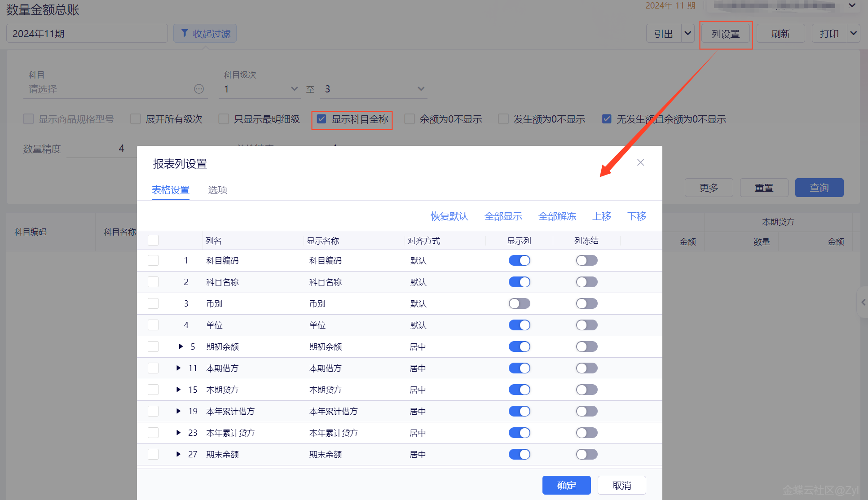Enable 列冻结 for 币别

coord(587,303)
